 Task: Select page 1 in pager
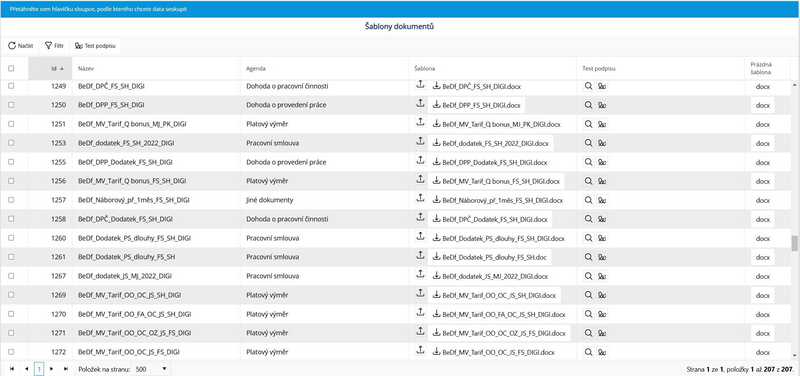(39, 368)
